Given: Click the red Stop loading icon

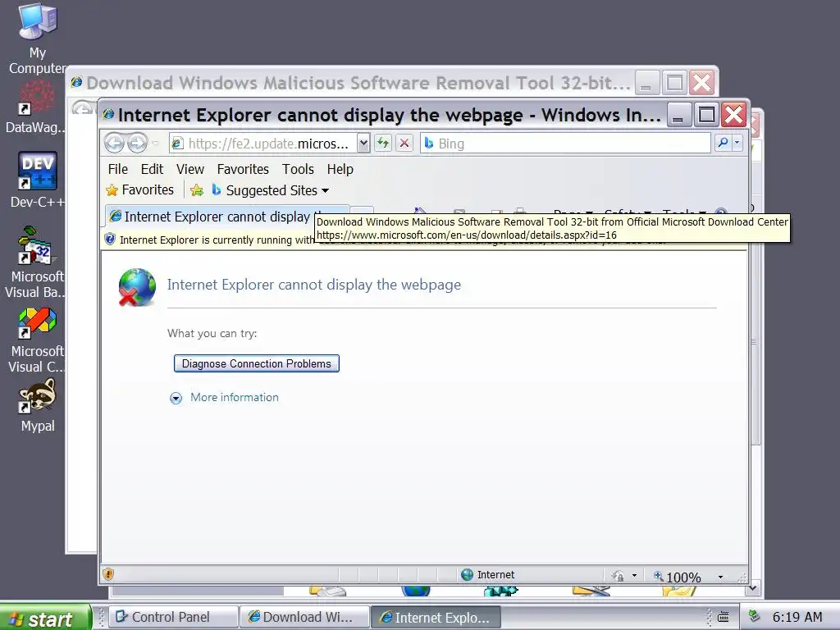Looking at the screenshot, I should click(404, 143).
